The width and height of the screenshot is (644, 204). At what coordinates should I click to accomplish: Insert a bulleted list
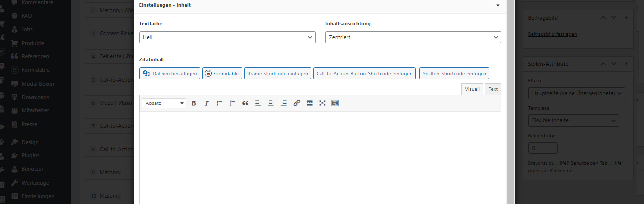coord(219,103)
